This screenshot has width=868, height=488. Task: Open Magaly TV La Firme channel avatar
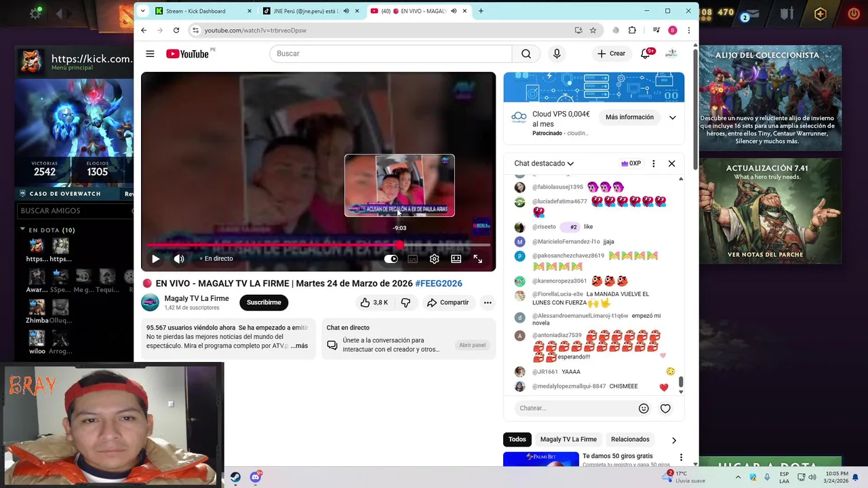point(150,302)
